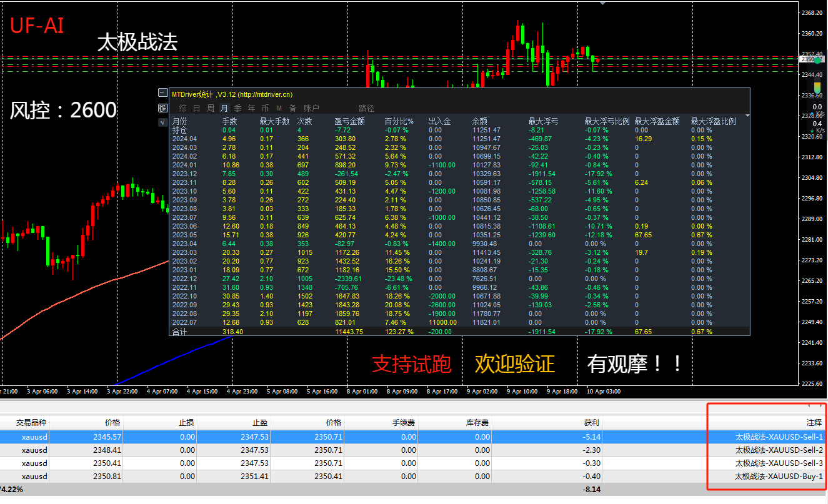This screenshot has height=504, width=828.
Task: Click the 止盈 column header
Action: pyautogui.click(x=261, y=423)
